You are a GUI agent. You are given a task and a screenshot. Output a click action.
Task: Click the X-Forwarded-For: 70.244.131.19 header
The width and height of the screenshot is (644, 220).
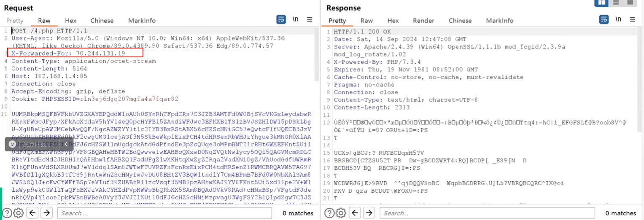(68, 54)
